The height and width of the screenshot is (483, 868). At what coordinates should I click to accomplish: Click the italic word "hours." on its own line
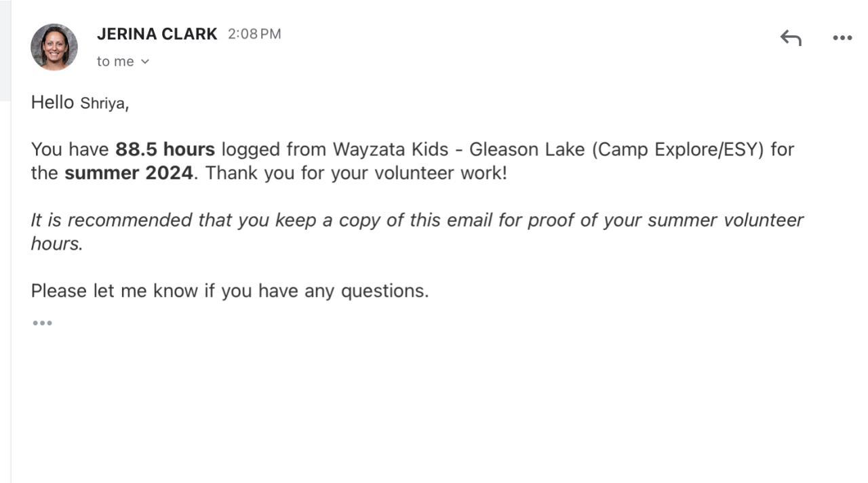[56, 244]
